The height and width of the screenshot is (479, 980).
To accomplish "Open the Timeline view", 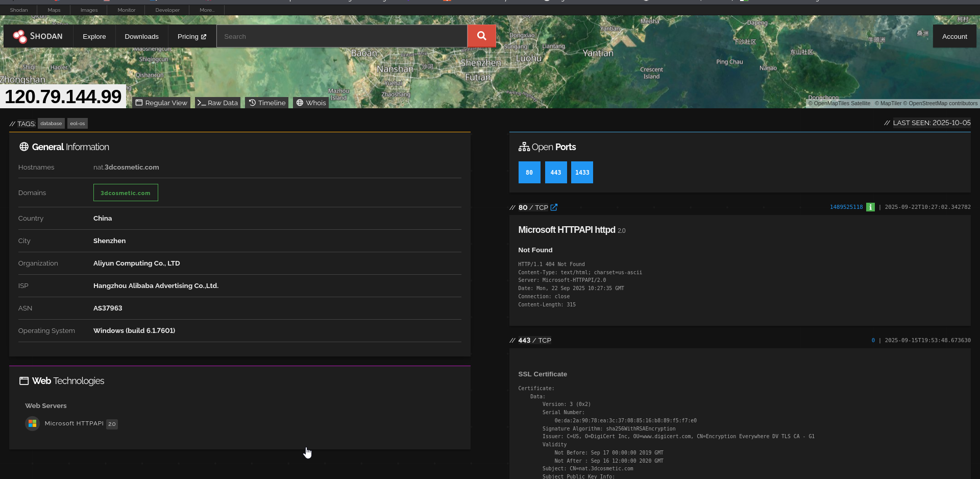I will (x=267, y=103).
